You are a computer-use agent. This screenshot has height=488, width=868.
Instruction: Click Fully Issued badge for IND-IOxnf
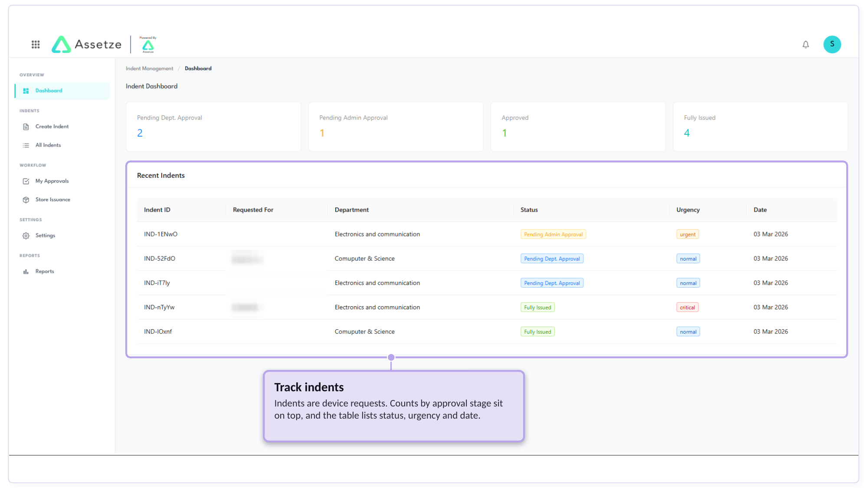click(x=537, y=331)
